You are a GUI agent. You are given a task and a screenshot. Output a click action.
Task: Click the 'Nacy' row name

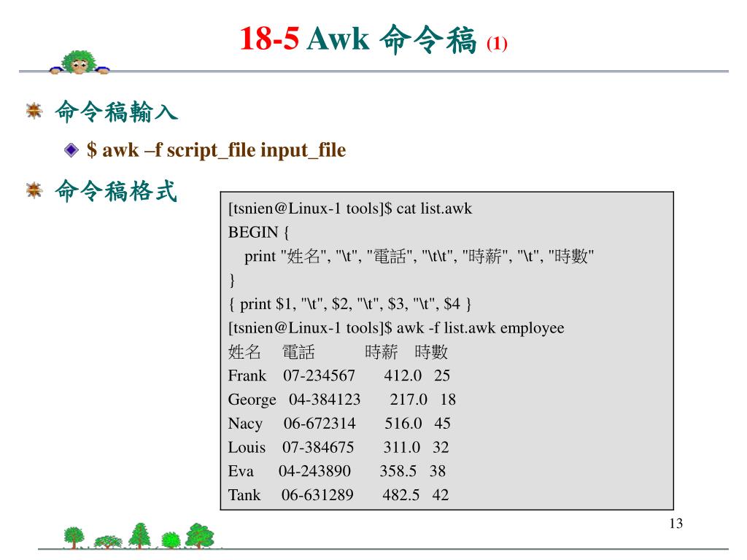pos(245,424)
